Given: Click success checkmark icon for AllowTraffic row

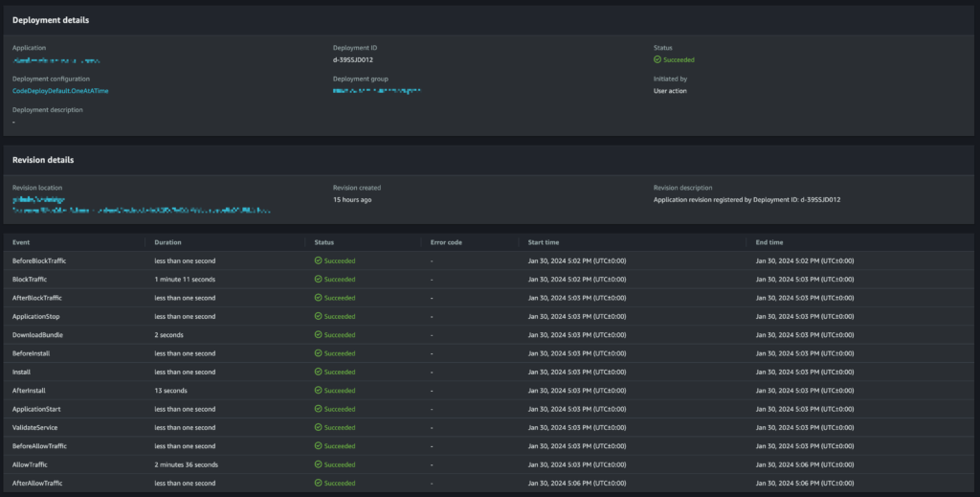Looking at the screenshot, I should (x=319, y=464).
